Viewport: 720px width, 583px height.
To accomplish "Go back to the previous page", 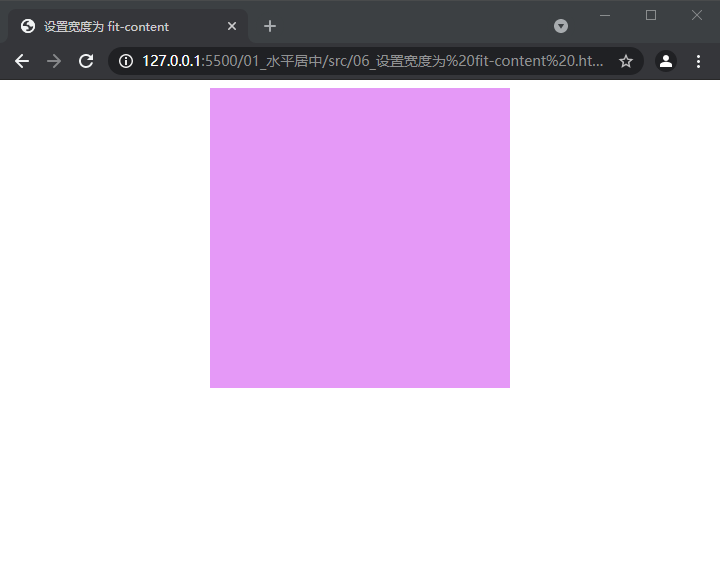I will point(22,61).
